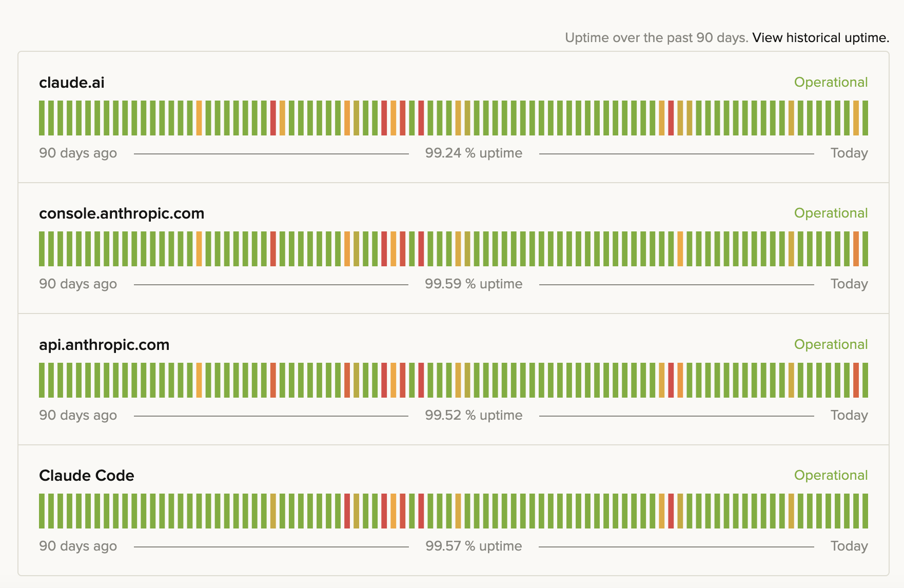
Task: Click the 'Today' label under api.anthropic.com
Action: coord(849,415)
